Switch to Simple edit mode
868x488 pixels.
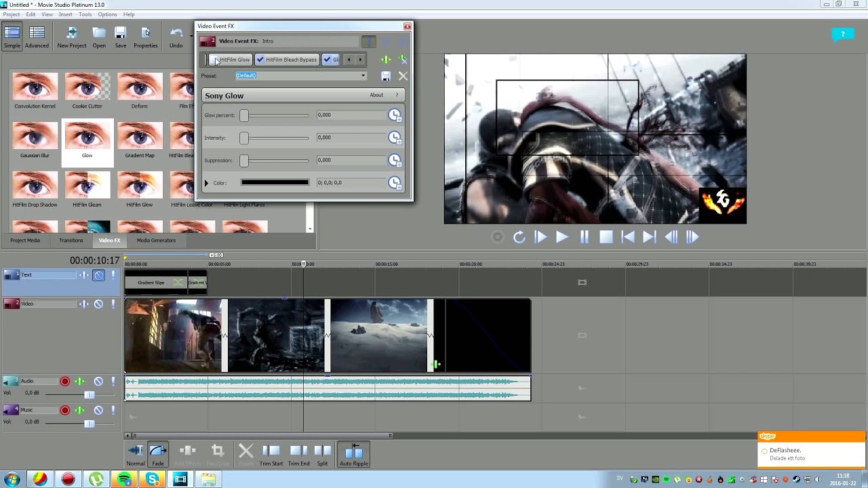tap(12, 37)
